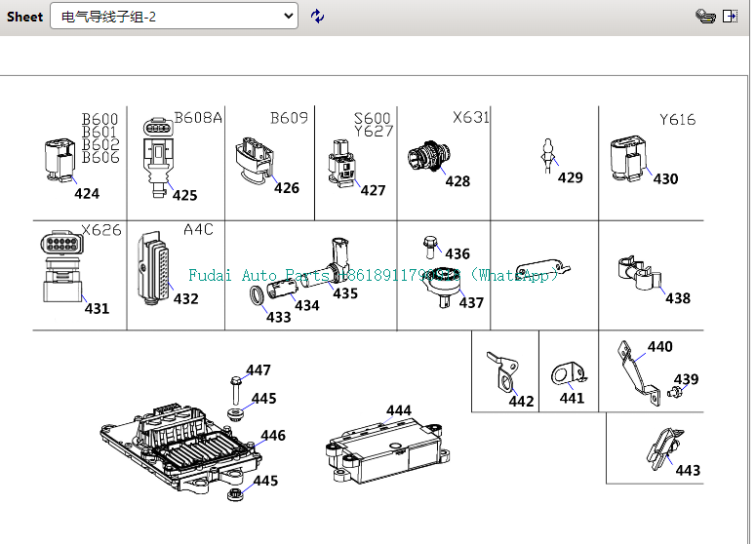756x544 pixels.
Task: Select part number 438
Action: [x=678, y=298]
